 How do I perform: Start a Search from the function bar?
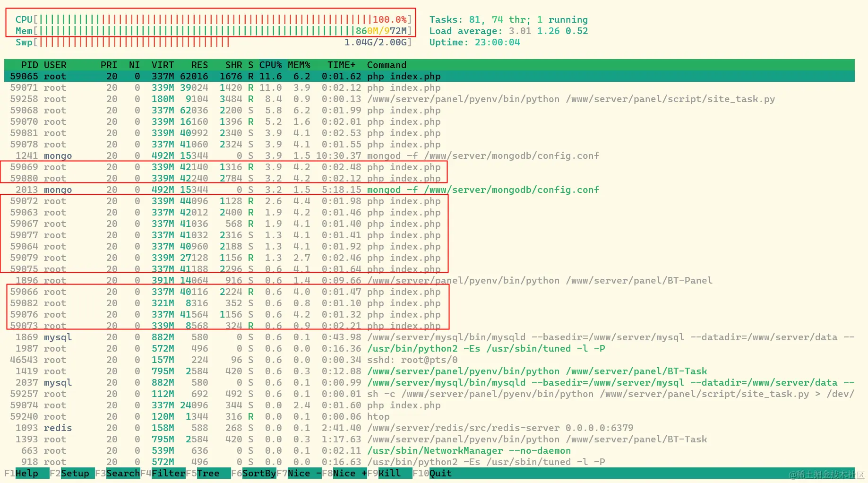pyautogui.click(x=118, y=473)
